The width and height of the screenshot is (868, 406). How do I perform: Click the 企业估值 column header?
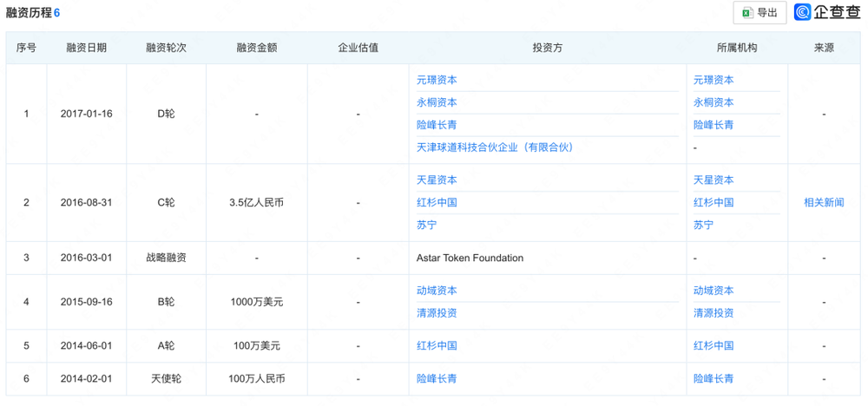[x=358, y=48]
